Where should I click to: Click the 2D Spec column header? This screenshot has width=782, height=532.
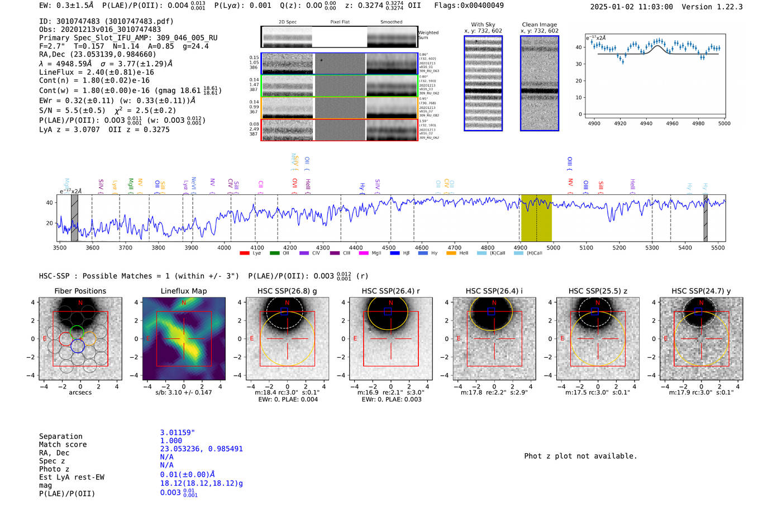point(288,22)
